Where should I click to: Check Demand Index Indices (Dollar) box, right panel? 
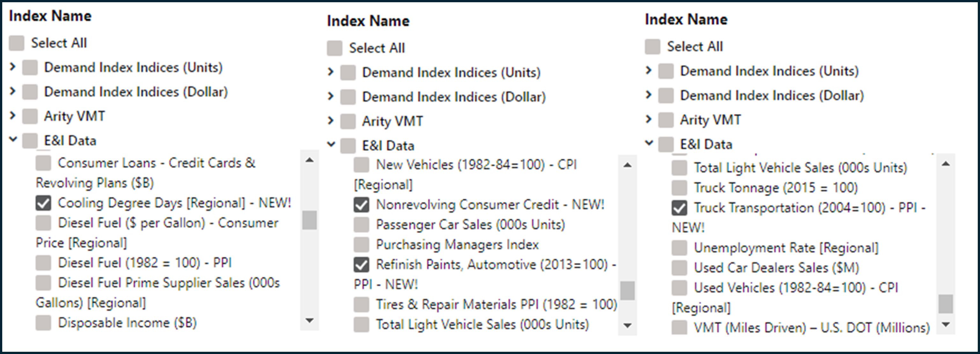[666, 95]
